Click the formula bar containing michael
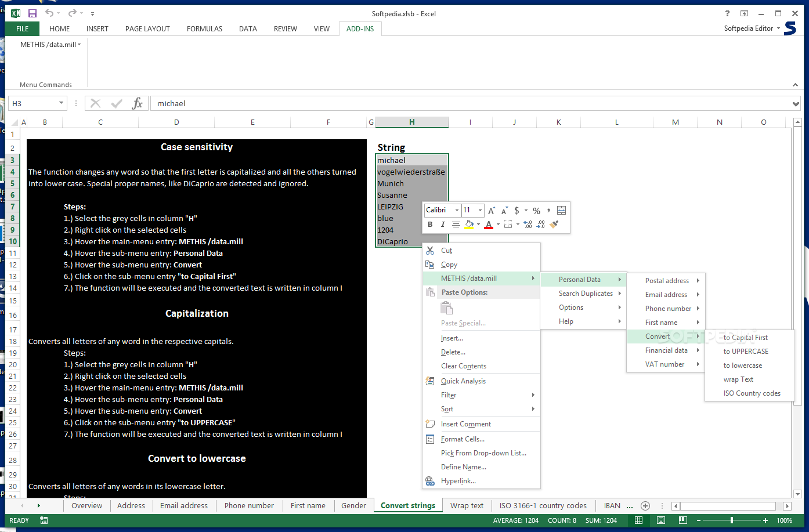 (x=464, y=103)
